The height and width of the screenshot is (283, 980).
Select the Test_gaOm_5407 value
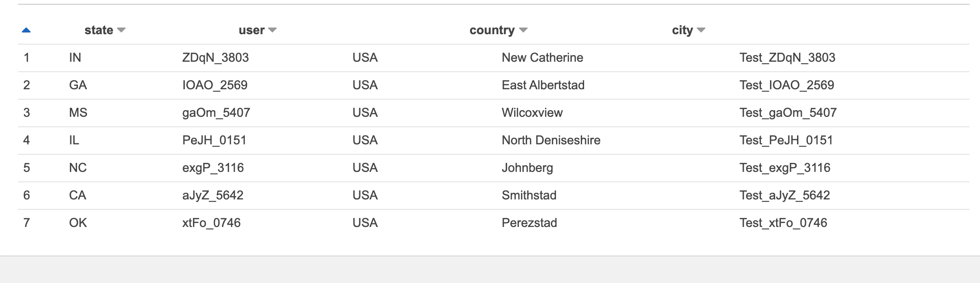click(x=788, y=113)
